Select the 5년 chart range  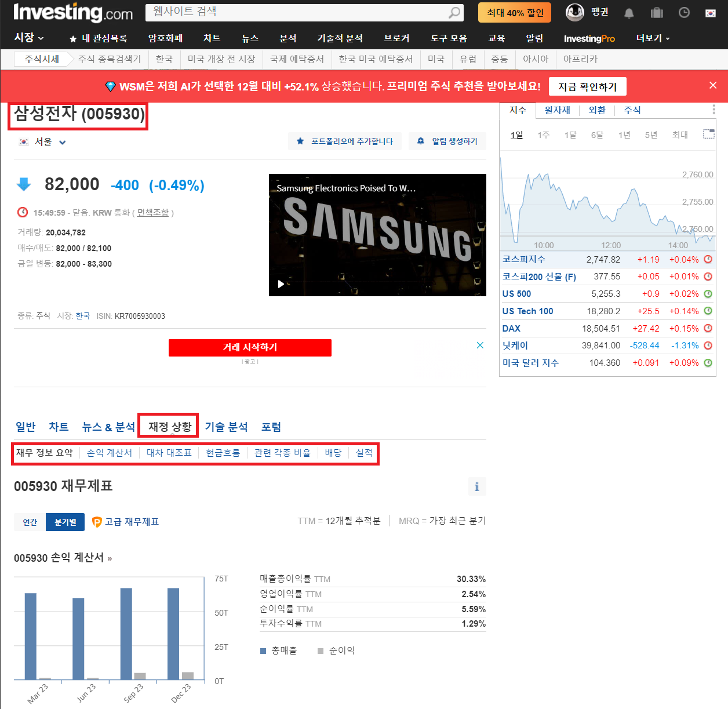pos(651,134)
